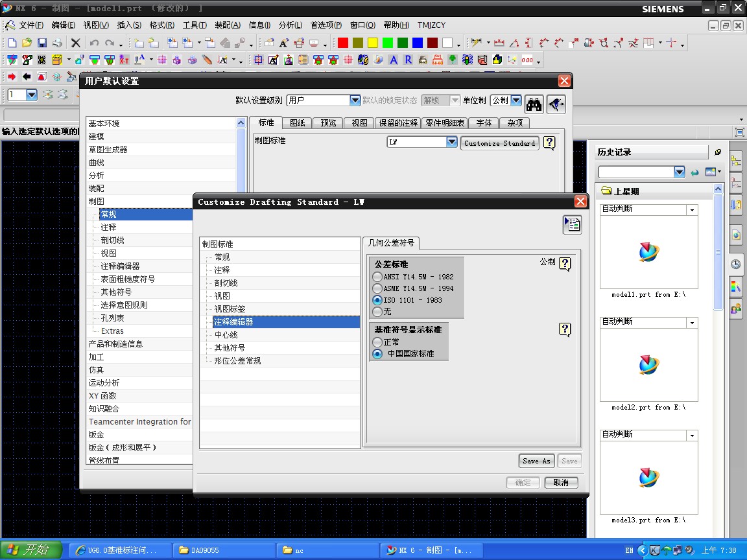Switch to the 字体 tab
The height and width of the screenshot is (560, 747).
coord(484,123)
